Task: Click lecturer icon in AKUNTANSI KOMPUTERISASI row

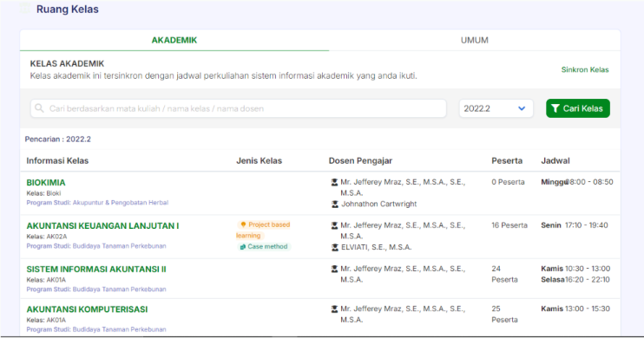Action: tap(335, 309)
